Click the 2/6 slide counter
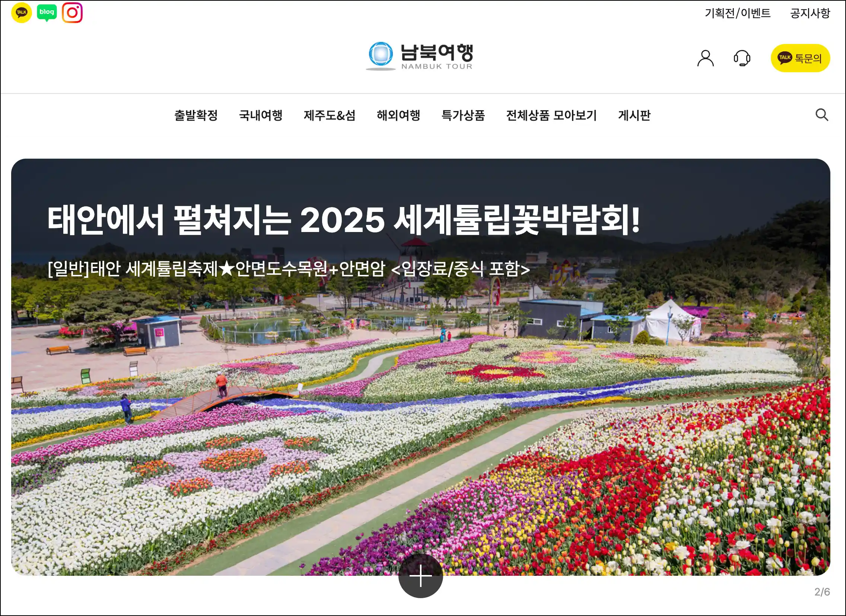846x616 pixels. [822, 592]
